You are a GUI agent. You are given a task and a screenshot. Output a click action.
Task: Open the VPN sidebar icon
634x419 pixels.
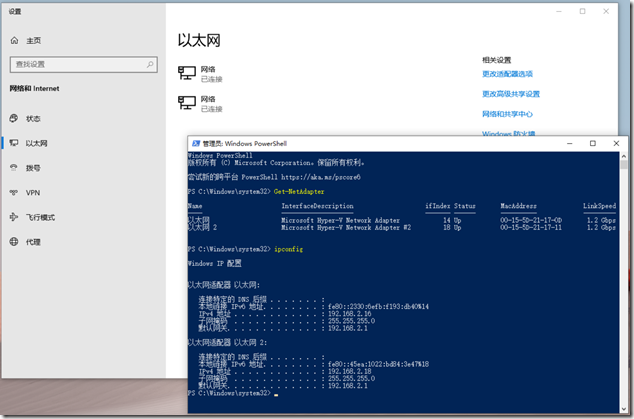[14, 193]
